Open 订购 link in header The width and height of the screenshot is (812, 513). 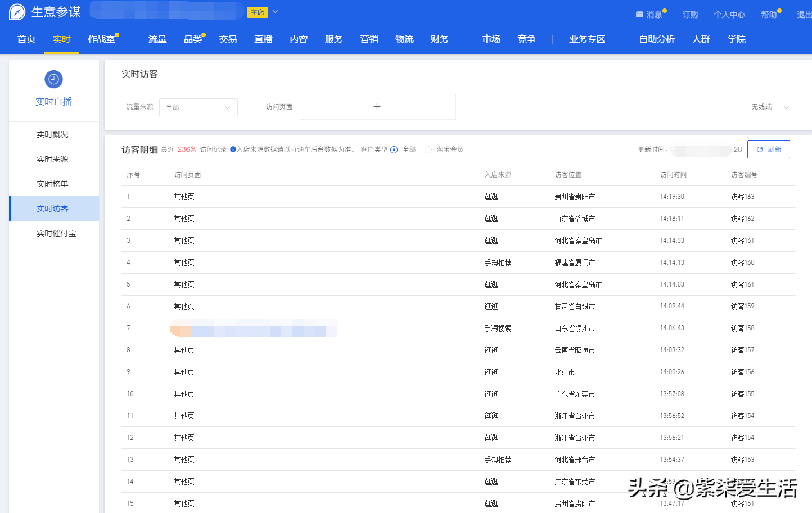[690, 15]
